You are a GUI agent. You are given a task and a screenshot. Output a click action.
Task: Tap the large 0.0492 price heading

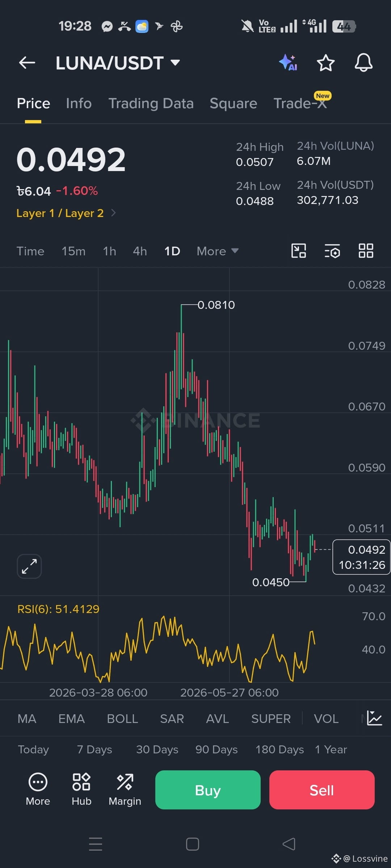pos(71,159)
